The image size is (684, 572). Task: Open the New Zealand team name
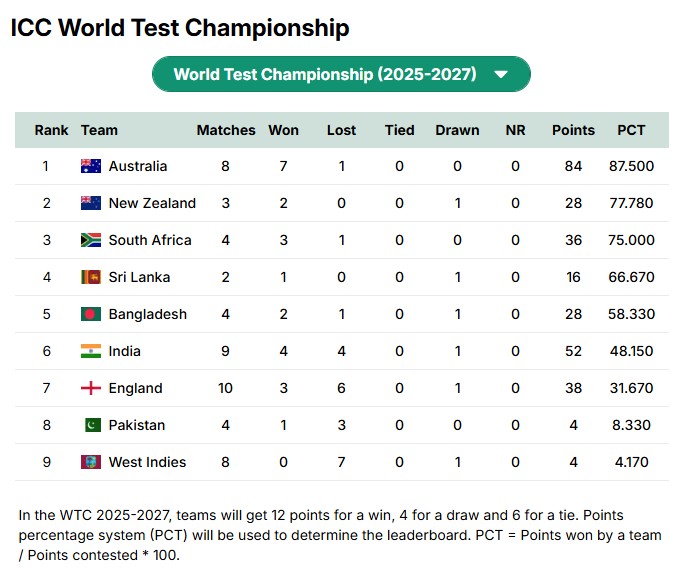[152, 203]
